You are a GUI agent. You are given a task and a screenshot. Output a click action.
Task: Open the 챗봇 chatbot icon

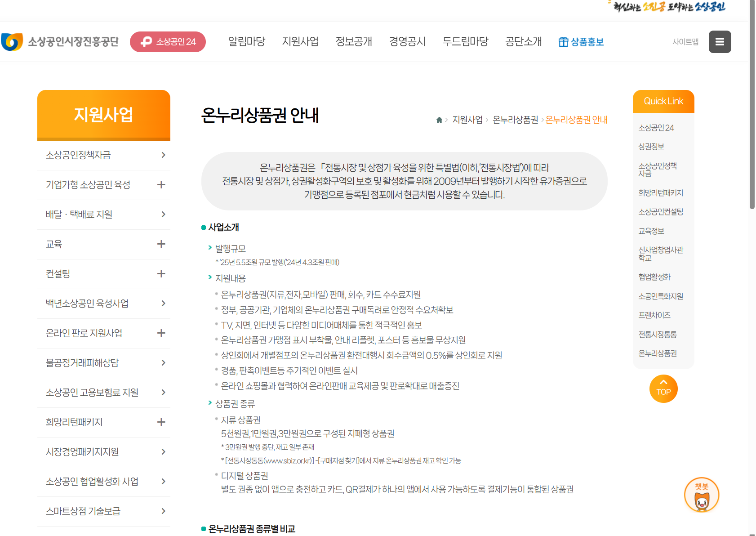click(702, 495)
